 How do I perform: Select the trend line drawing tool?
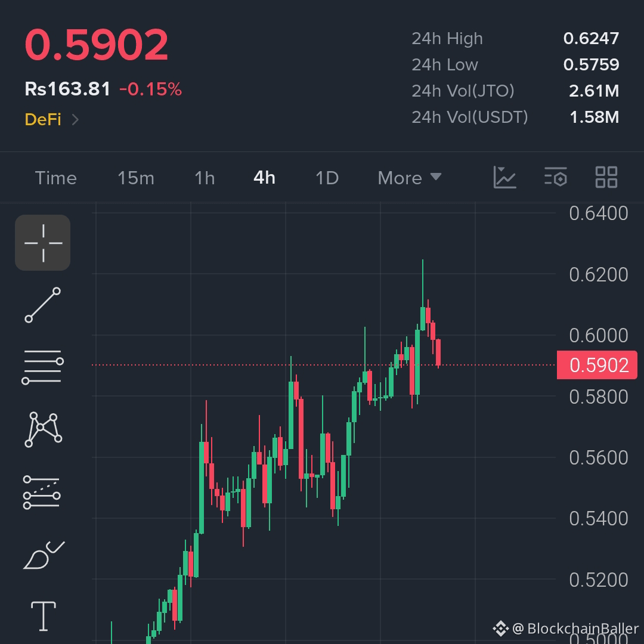[x=43, y=305]
